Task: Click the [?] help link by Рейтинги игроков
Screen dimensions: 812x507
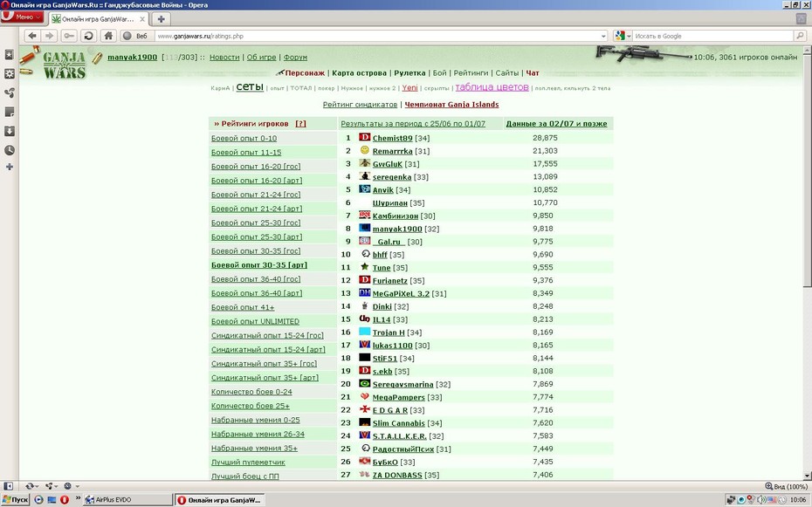Action: tap(300, 124)
